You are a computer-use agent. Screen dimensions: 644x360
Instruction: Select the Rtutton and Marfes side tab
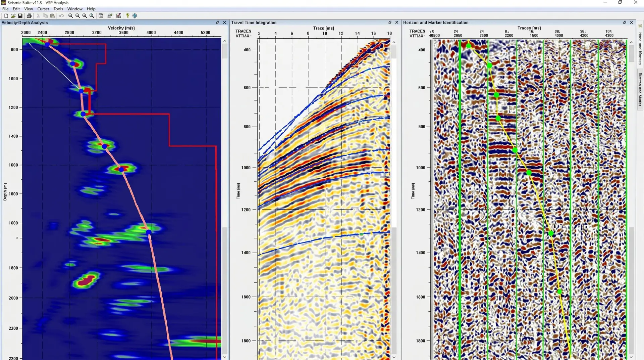tap(640, 89)
